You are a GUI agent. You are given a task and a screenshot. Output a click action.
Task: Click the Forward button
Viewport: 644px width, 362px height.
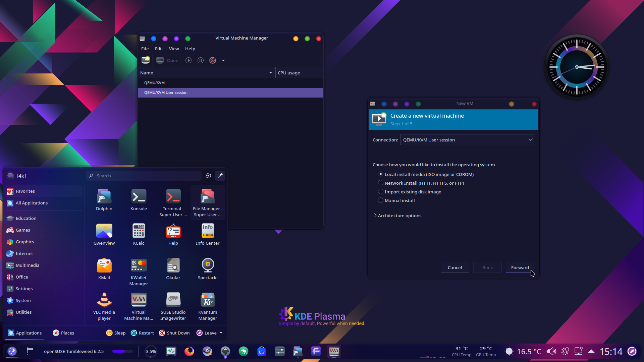tap(520, 267)
